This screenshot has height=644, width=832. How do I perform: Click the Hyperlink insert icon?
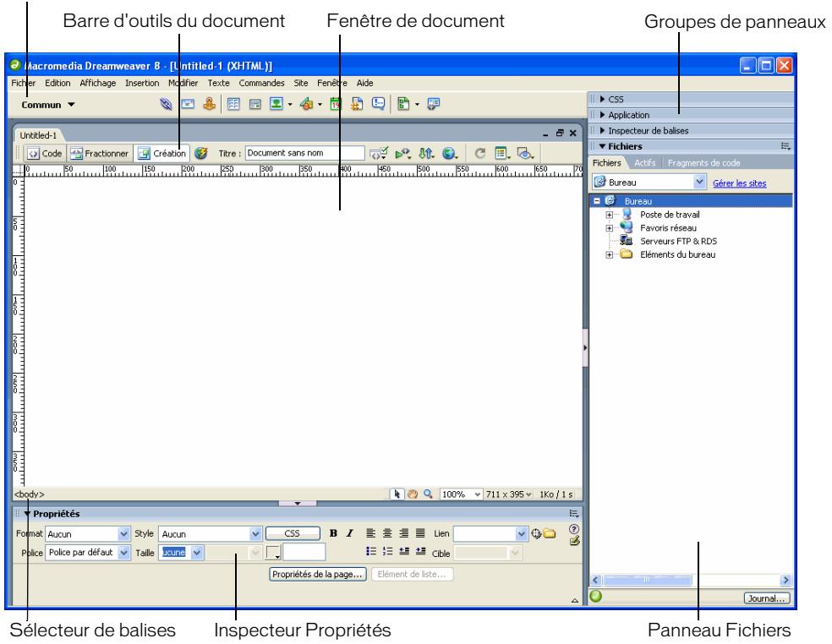point(166,104)
